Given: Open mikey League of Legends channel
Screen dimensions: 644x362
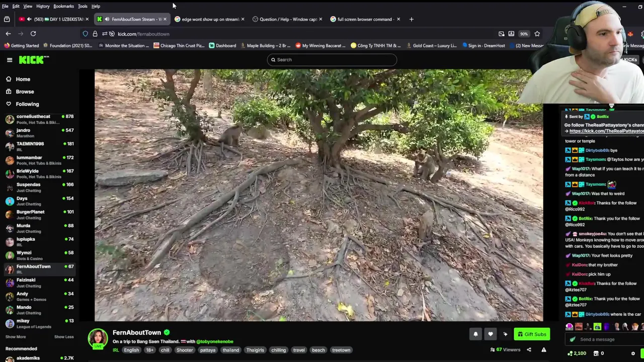Looking at the screenshot, I should 39,323.
